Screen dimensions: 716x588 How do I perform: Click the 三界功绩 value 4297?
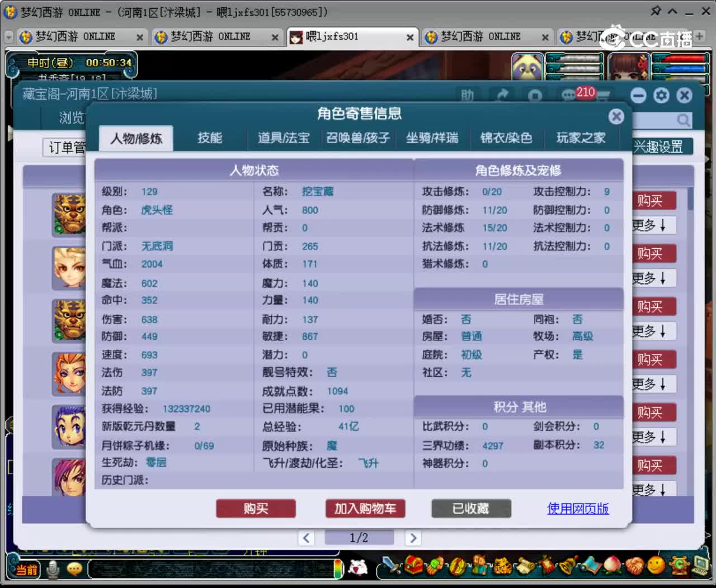pos(493,446)
